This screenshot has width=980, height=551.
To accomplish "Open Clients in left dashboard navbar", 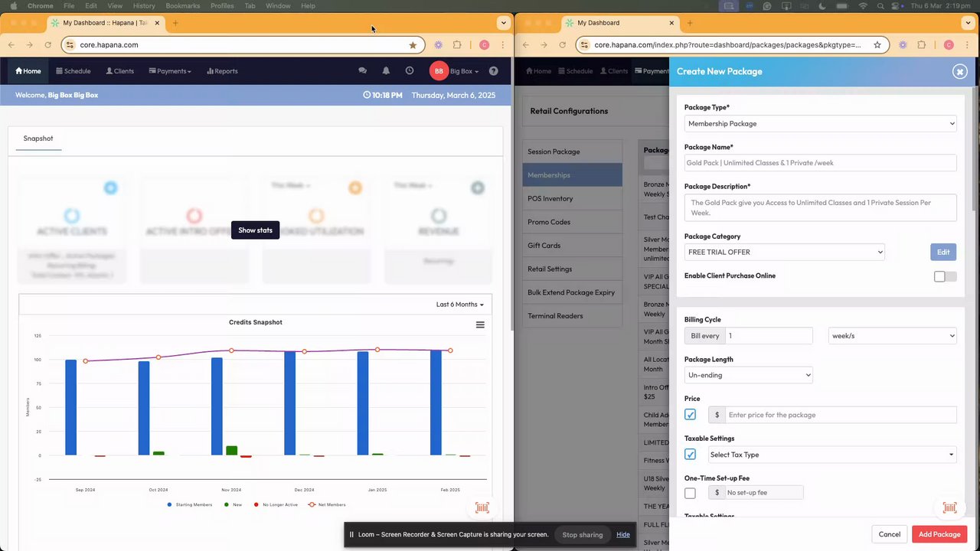I will (119, 71).
